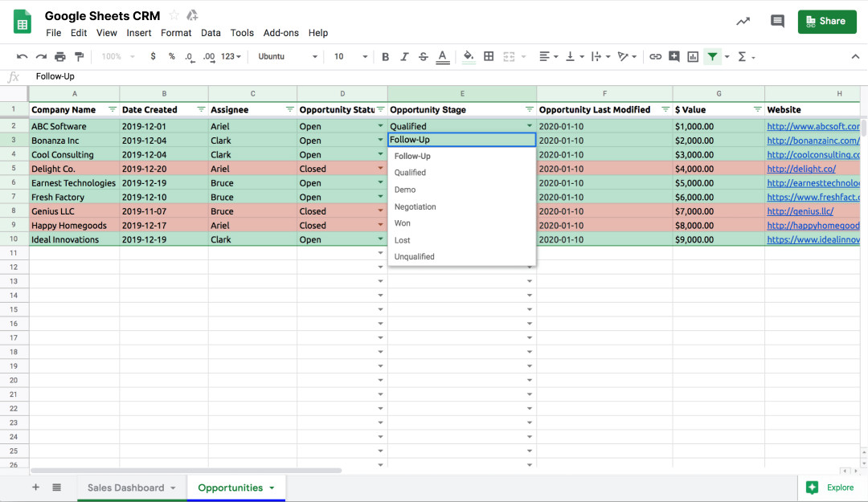Open the fill color bucket picker
868x502 pixels.
tap(469, 56)
